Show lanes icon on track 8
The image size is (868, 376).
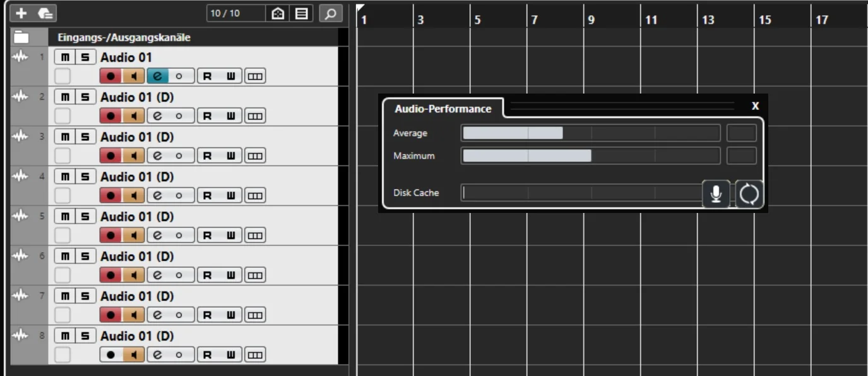pos(255,355)
